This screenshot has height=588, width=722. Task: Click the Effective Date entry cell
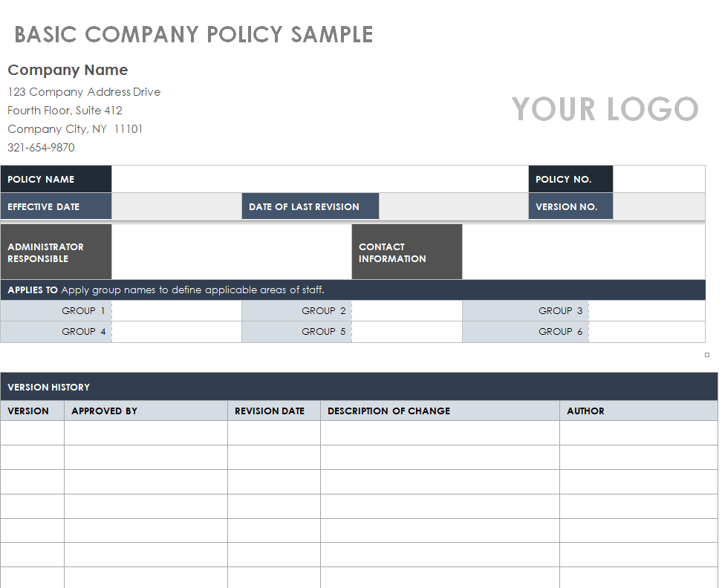click(x=176, y=206)
